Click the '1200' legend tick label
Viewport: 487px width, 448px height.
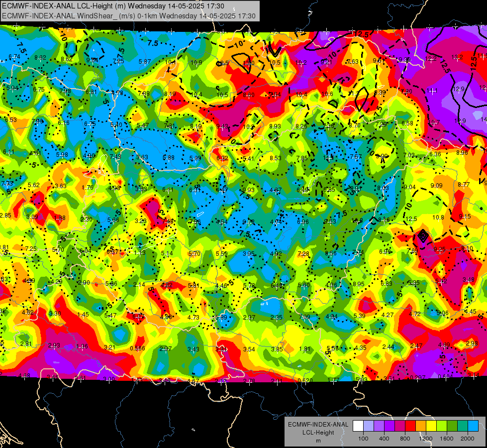[x=425, y=439]
